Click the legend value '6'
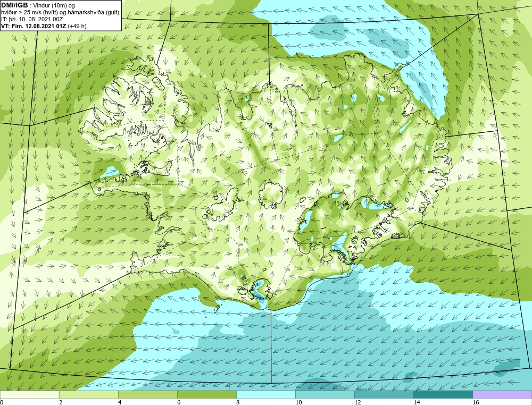Screen dimensions: 532x406 click(179, 402)
